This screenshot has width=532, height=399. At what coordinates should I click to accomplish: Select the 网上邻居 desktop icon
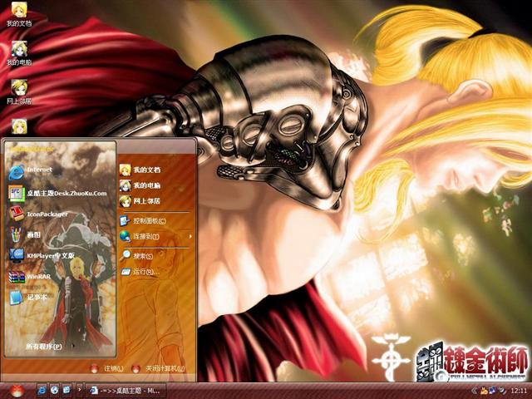click(x=19, y=92)
